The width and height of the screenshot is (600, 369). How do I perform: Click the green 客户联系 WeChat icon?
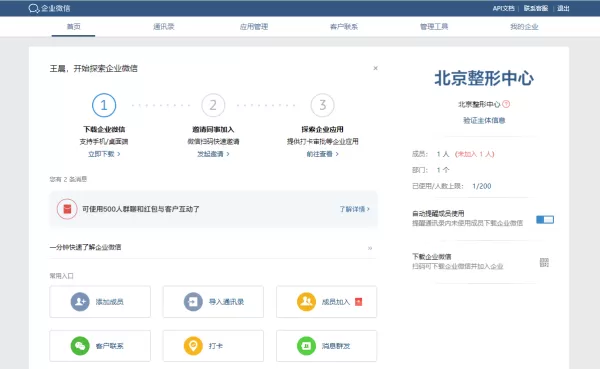click(80, 346)
